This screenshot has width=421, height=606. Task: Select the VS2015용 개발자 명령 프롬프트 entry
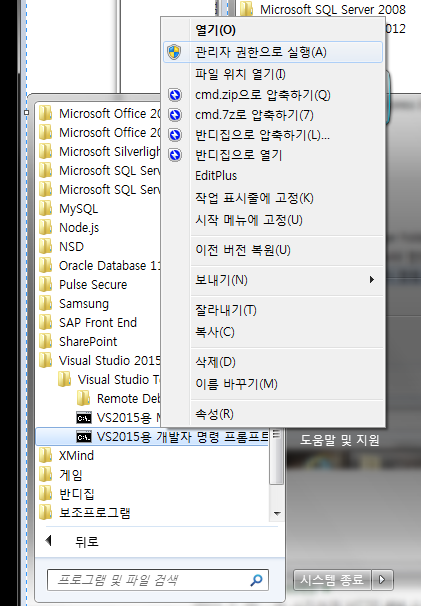[152, 437]
